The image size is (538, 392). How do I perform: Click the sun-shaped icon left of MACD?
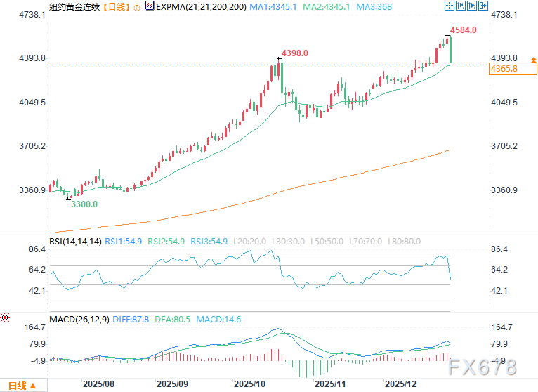point(6,318)
